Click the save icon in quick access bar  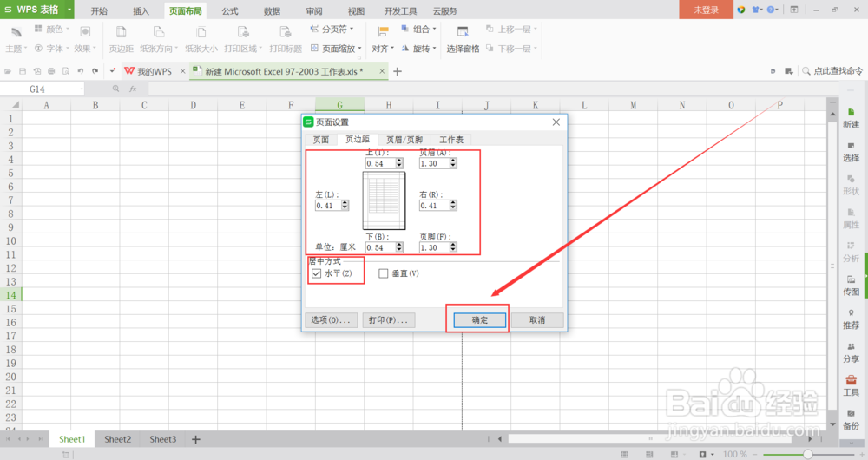click(23, 71)
